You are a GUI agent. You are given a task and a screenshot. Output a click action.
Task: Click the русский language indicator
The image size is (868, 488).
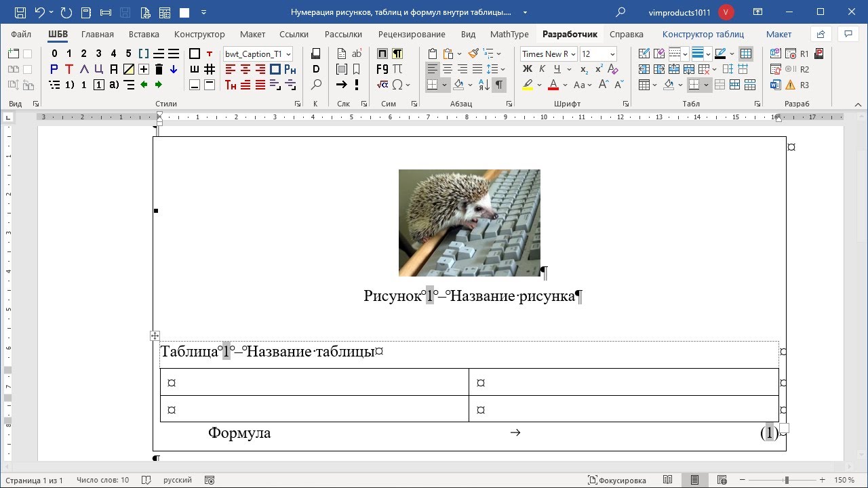(x=178, y=480)
